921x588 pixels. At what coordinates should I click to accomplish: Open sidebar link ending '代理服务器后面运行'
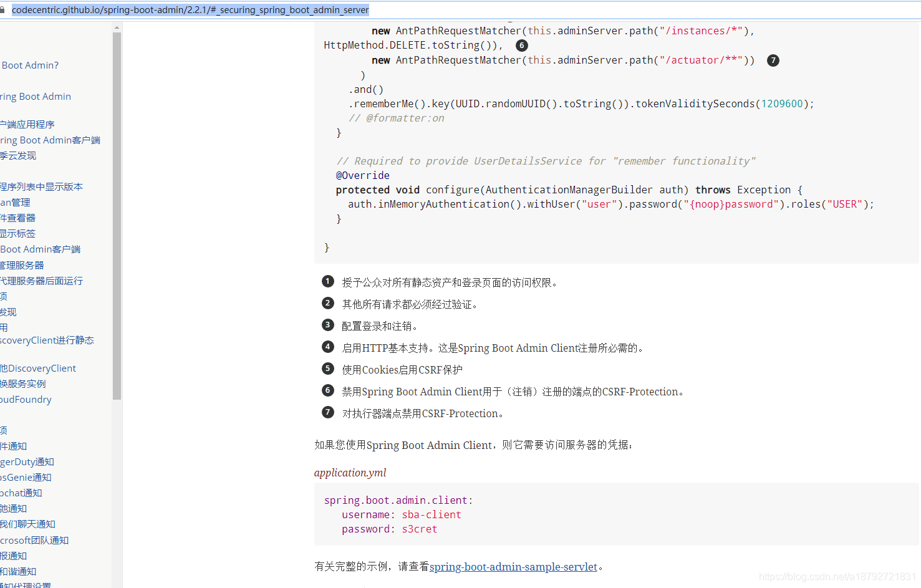point(41,281)
